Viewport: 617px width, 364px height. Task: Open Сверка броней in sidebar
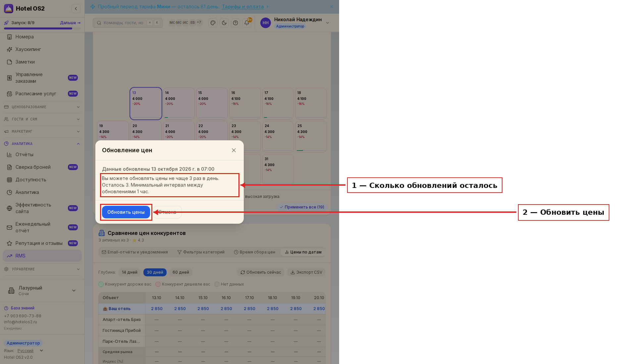pos(42,167)
